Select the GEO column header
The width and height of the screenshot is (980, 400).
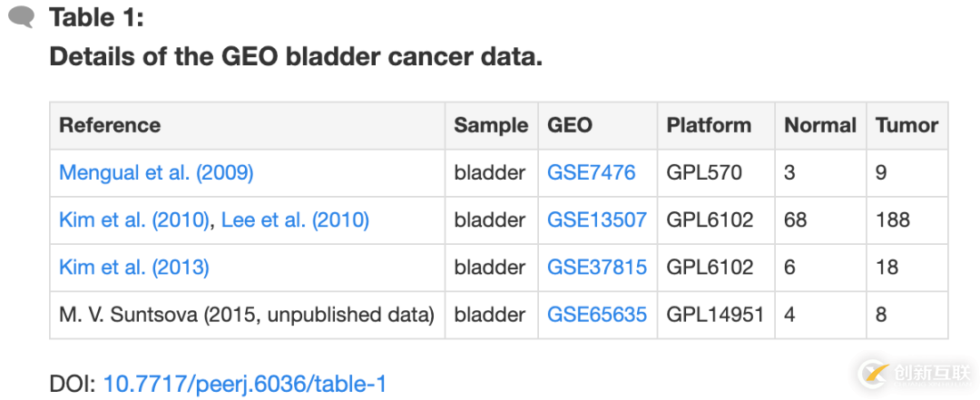pyautogui.click(x=570, y=125)
